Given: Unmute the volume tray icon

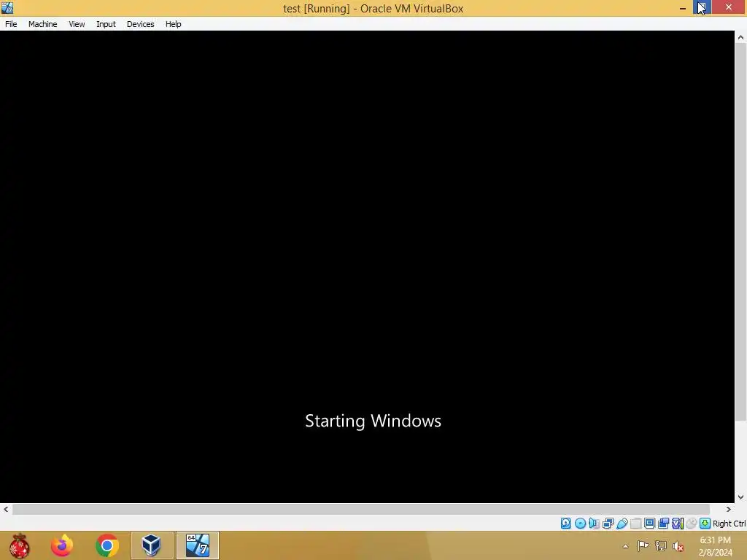Looking at the screenshot, I should (678, 546).
